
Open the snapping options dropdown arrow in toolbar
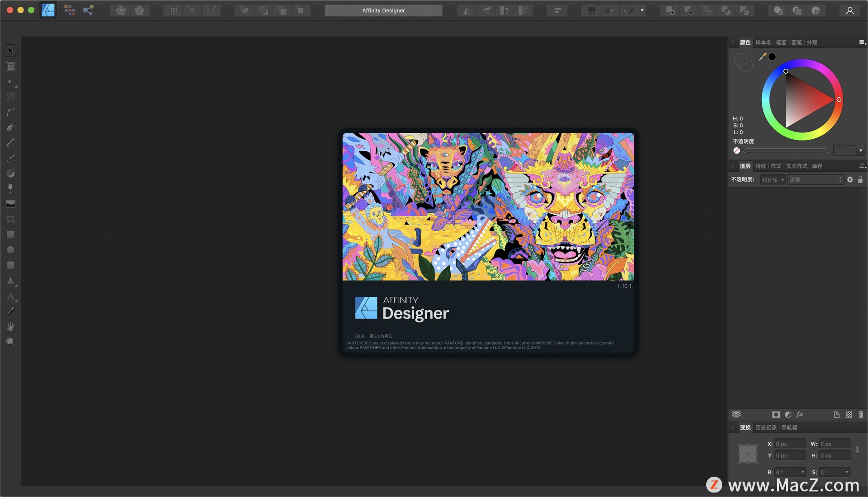coord(642,10)
